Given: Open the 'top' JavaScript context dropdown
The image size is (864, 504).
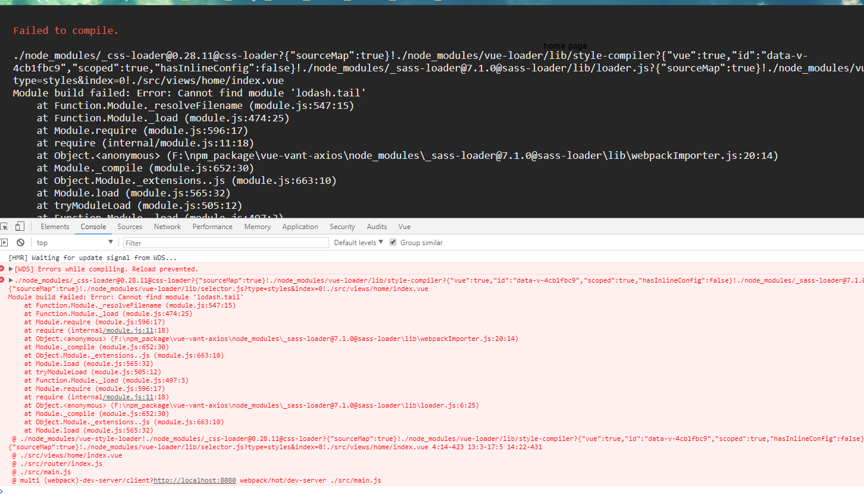Looking at the screenshot, I should (x=74, y=243).
